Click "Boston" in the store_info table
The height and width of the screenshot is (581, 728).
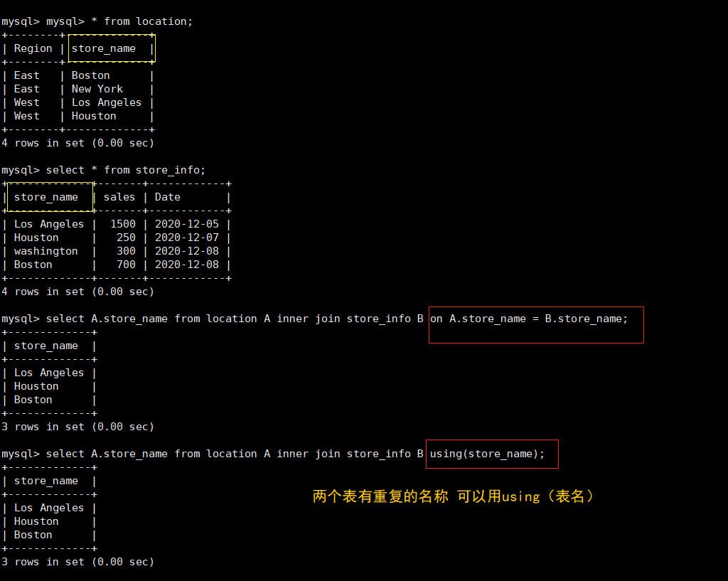point(33,265)
